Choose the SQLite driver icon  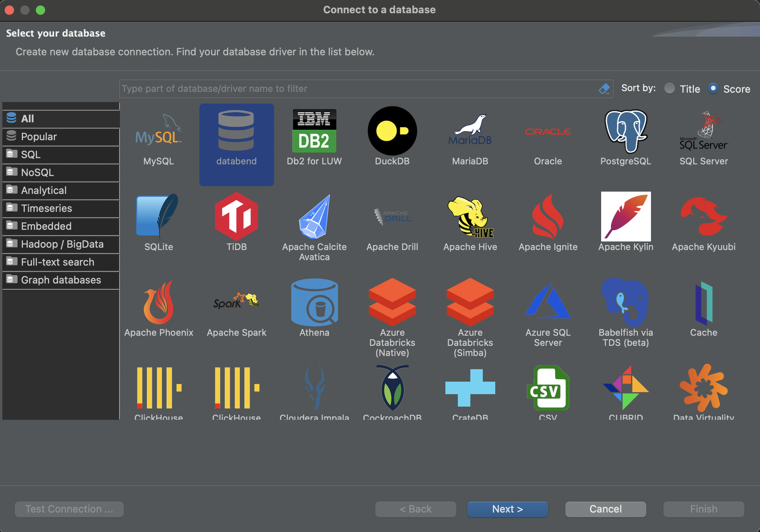click(x=158, y=217)
